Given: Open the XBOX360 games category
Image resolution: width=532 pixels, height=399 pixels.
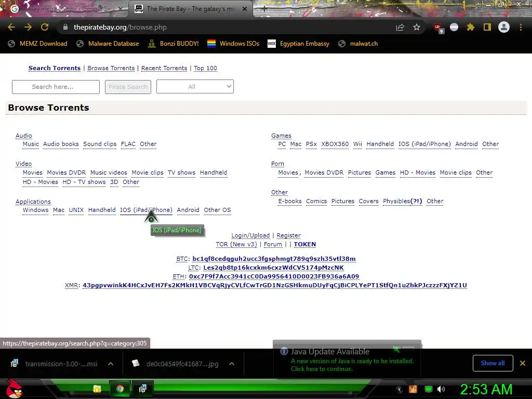Looking at the screenshot, I should pyautogui.click(x=335, y=144).
